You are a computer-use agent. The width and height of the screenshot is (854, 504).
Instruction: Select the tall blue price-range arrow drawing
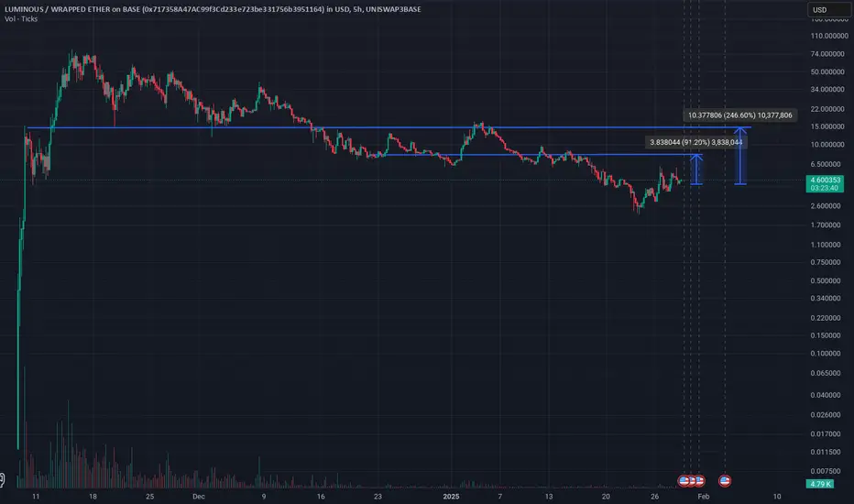pos(740,156)
